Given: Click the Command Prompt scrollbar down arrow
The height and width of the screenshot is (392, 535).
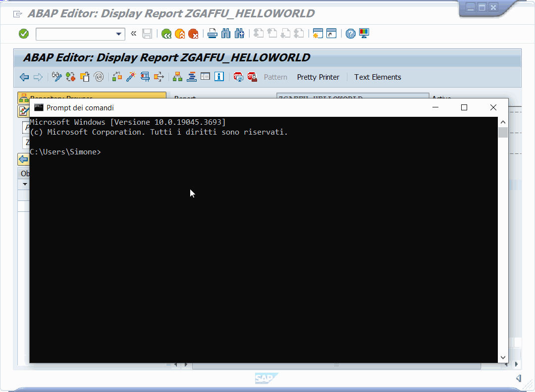Looking at the screenshot, I should coord(503,357).
